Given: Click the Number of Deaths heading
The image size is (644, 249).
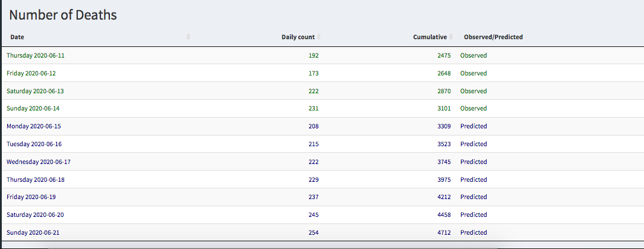Looking at the screenshot, I should coord(63,15).
